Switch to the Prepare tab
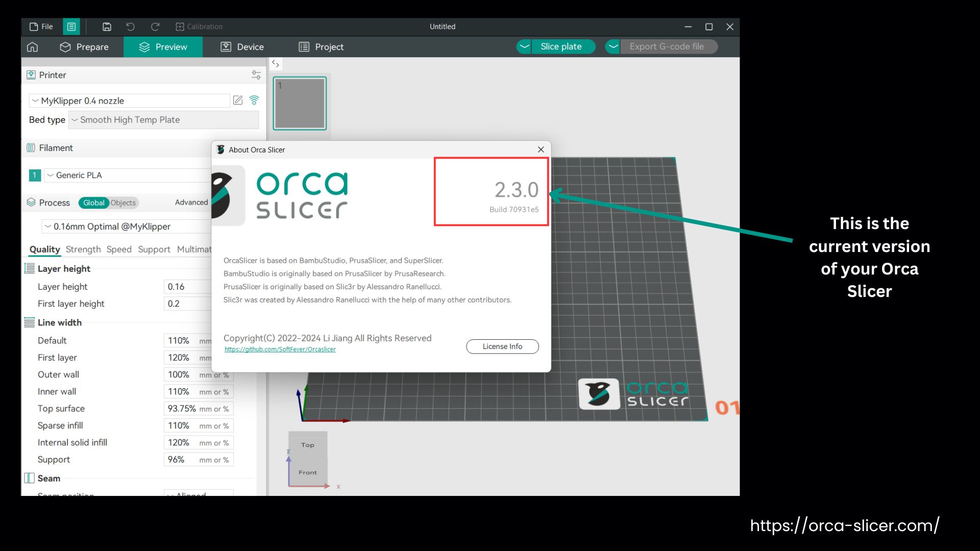 (x=84, y=47)
